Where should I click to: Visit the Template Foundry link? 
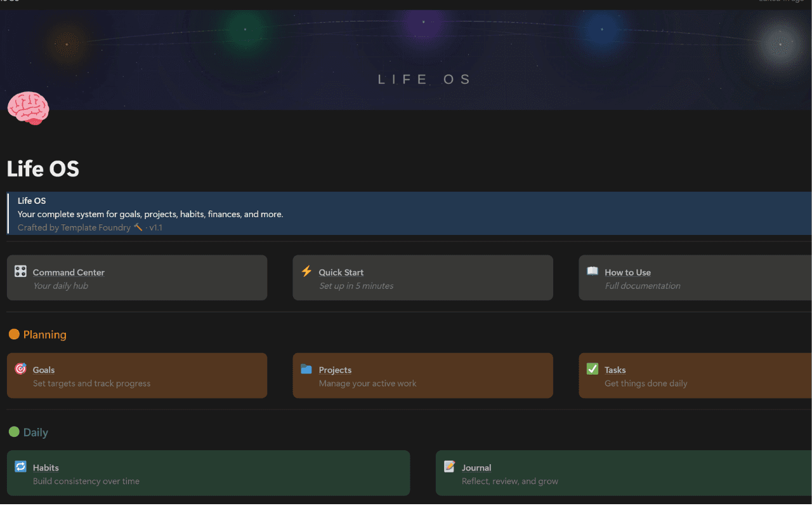(x=96, y=227)
